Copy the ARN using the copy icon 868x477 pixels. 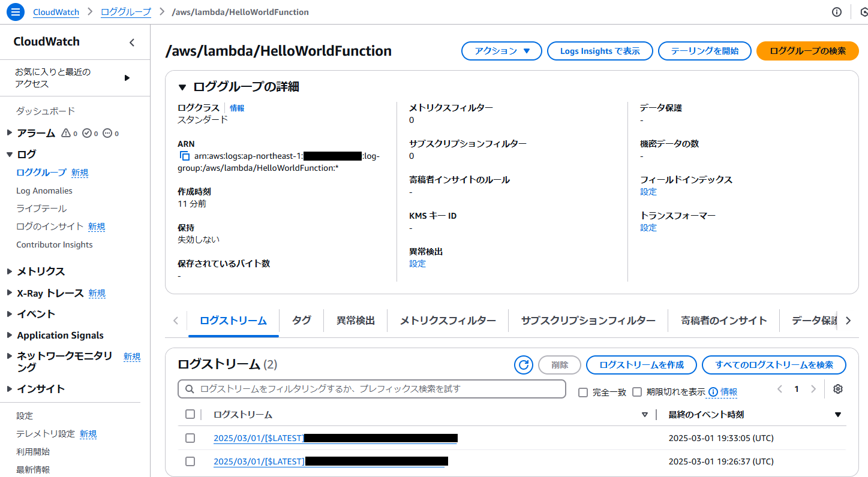click(185, 156)
